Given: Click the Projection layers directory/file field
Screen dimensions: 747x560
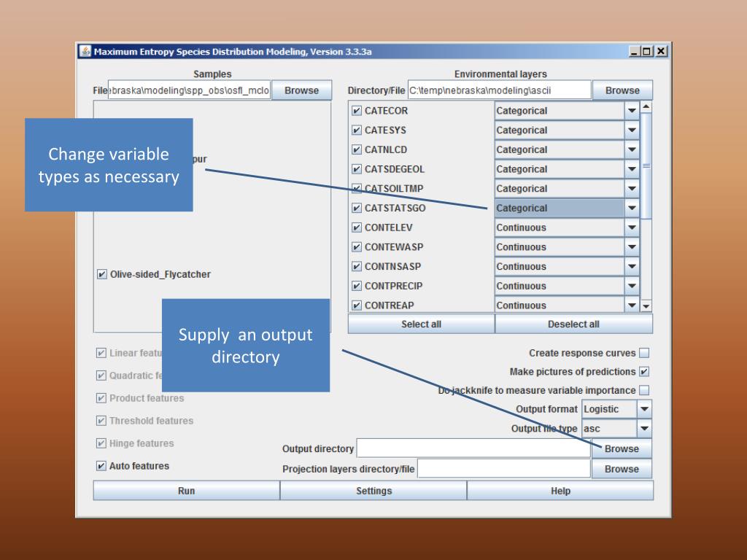Looking at the screenshot, I should click(x=504, y=469).
